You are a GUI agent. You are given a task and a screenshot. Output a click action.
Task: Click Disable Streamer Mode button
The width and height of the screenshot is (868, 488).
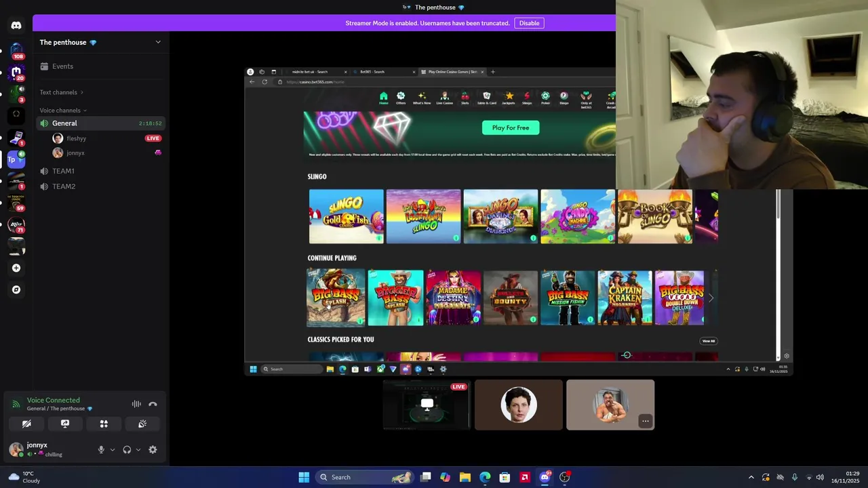point(529,23)
